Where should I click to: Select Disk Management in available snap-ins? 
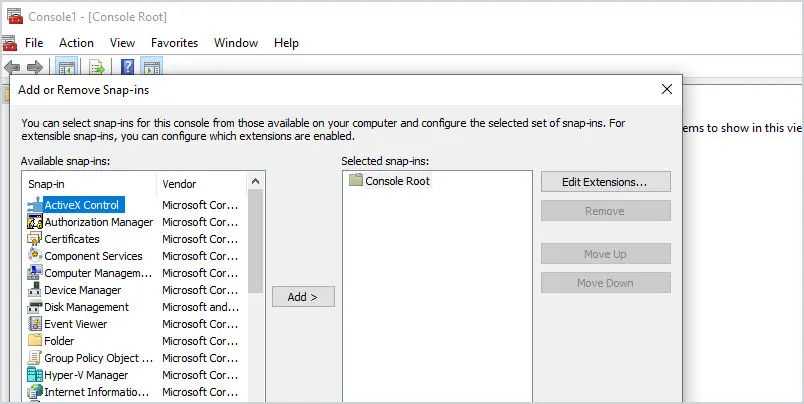86,307
